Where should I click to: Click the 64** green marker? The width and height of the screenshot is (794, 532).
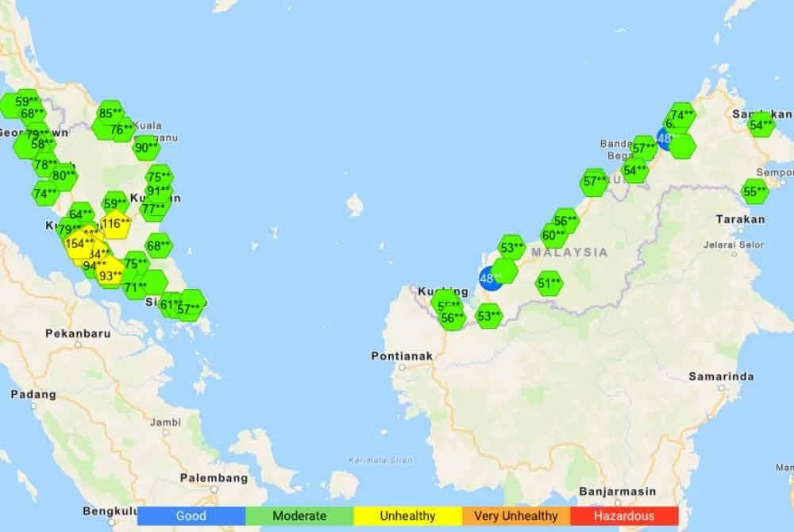80,214
